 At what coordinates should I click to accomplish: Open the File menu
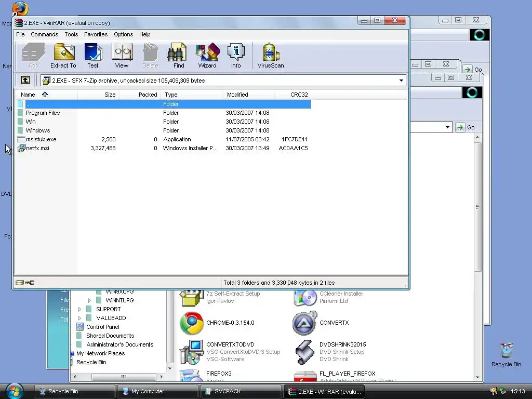coord(20,34)
